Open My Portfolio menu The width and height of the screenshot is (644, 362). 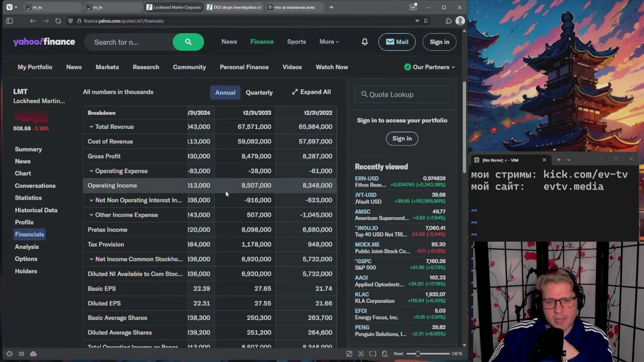[35, 67]
